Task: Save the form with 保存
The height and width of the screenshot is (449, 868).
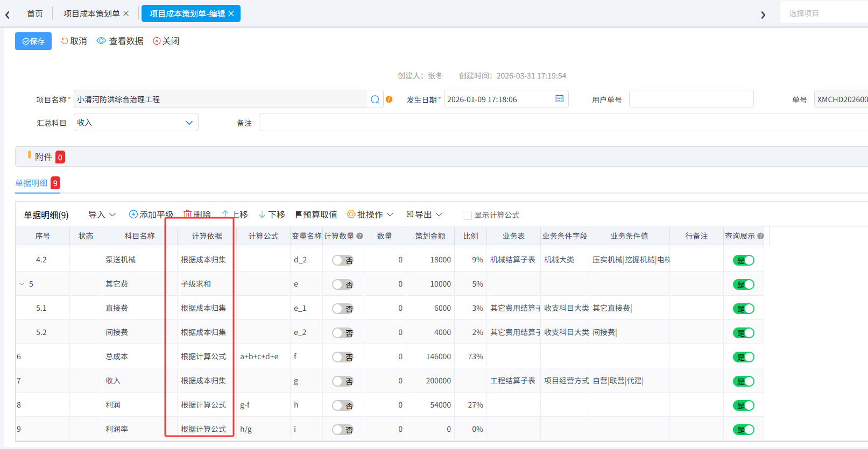Action: (33, 41)
